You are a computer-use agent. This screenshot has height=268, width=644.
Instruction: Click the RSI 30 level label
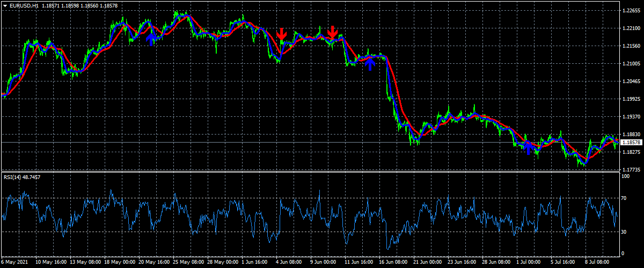pyautogui.click(x=624, y=232)
